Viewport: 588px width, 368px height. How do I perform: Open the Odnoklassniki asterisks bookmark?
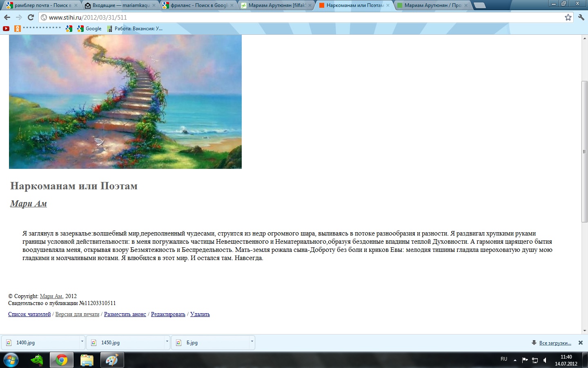coord(38,29)
